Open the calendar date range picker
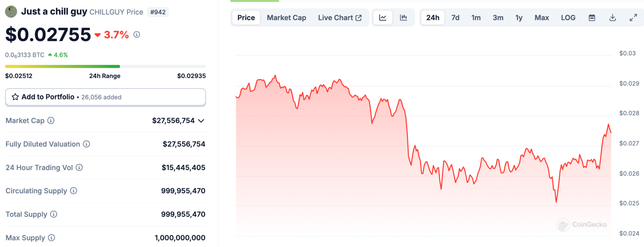The width and height of the screenshot is (644, 247). click(592, 18)
